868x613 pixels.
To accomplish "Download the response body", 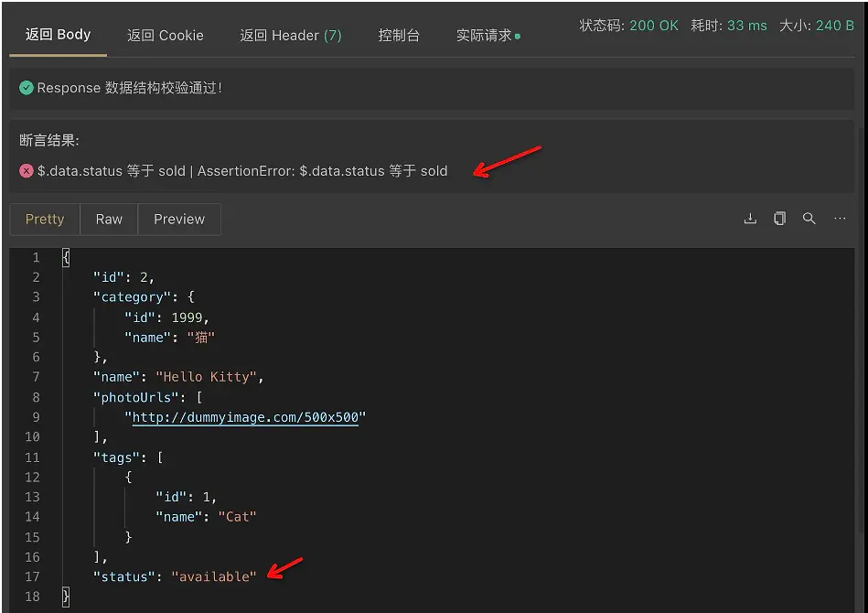I will (750, 219).
